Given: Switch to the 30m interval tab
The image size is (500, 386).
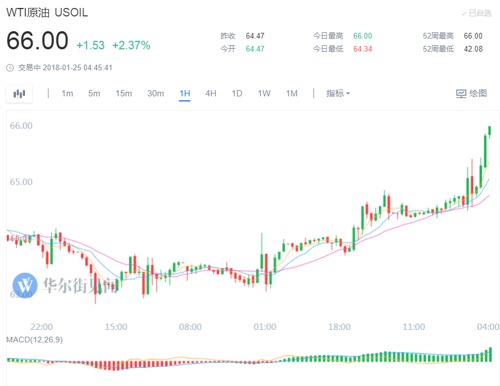Looking at the screenshot, I should tap(156, 93).
